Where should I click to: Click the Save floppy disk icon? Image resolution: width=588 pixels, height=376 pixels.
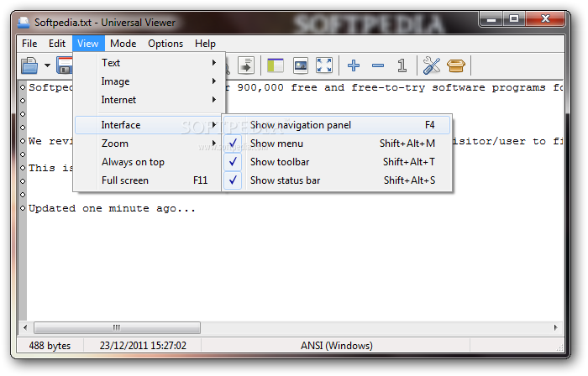65,65
